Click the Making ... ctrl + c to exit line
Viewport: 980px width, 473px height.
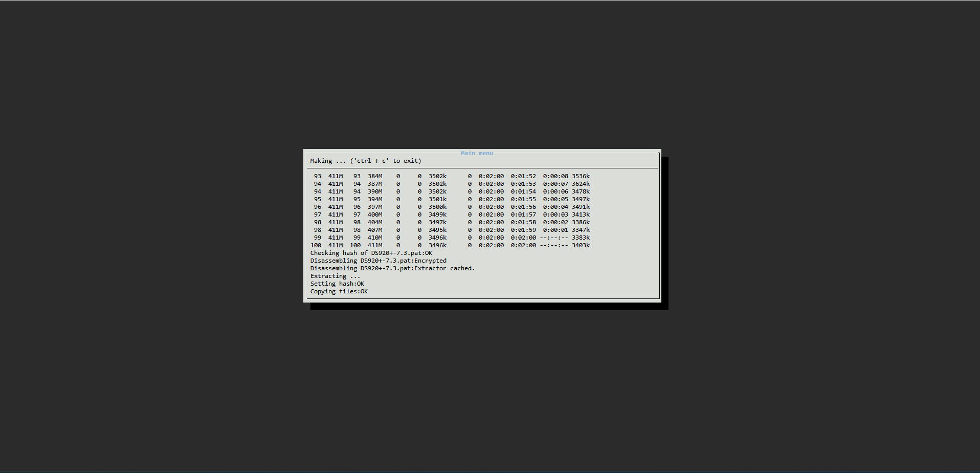(366, 161)
